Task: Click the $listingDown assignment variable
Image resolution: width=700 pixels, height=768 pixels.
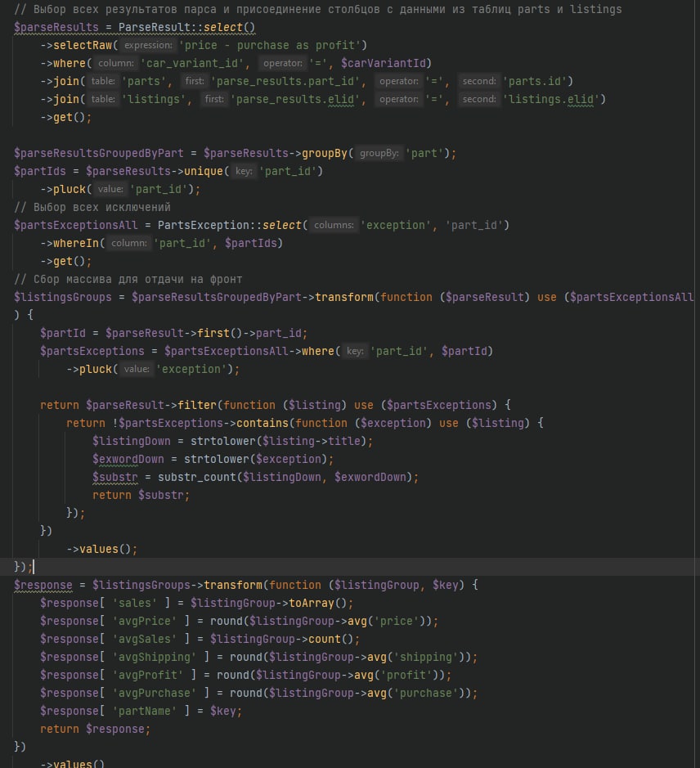Action: (132, 442)
